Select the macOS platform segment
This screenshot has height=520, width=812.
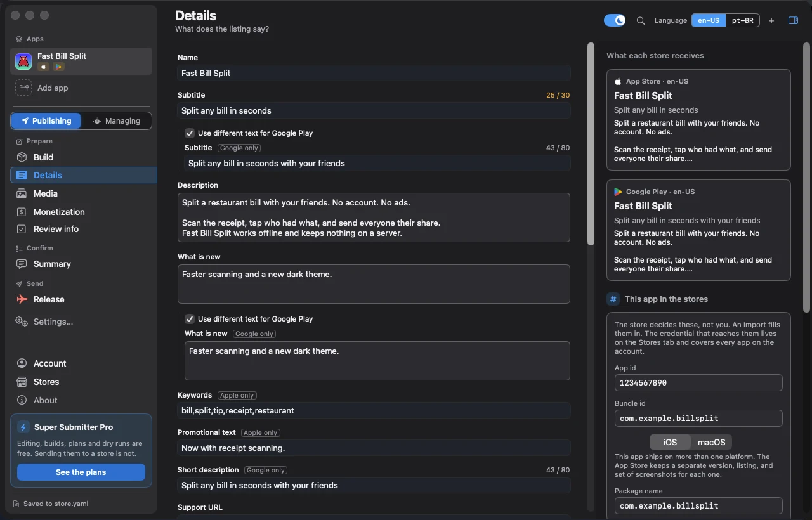[x=711, y=442]
